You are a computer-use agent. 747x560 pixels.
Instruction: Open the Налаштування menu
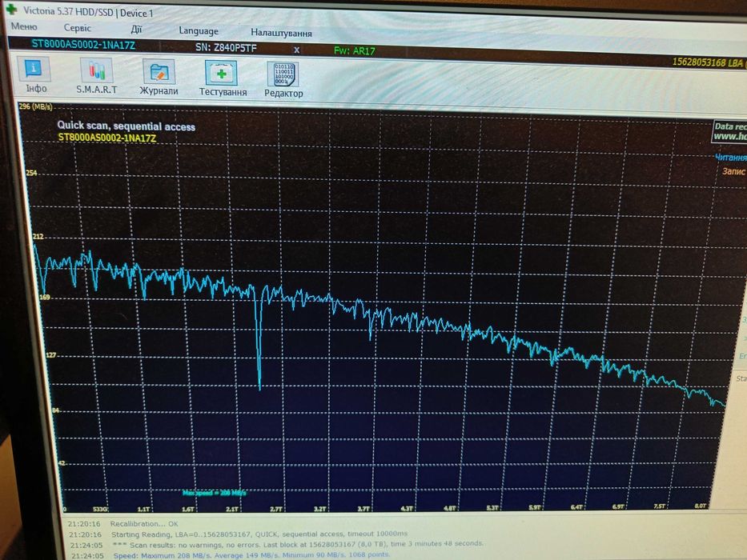(281, 33)
